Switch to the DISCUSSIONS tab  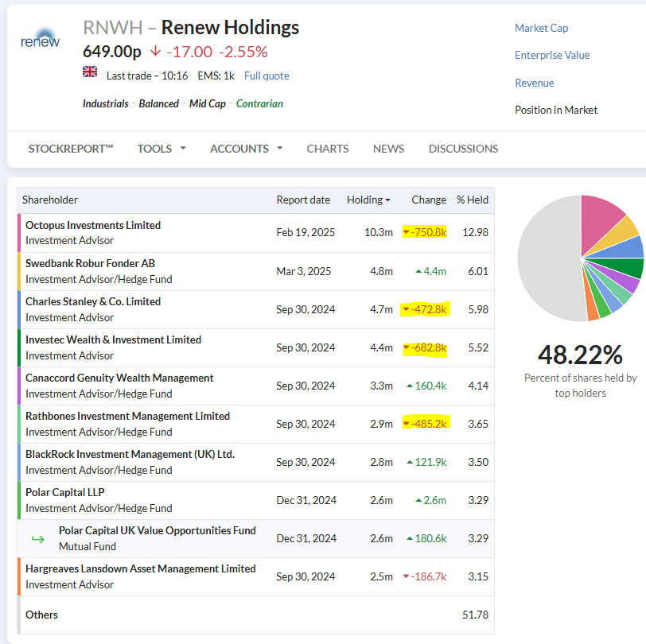[x=463, y=149]
